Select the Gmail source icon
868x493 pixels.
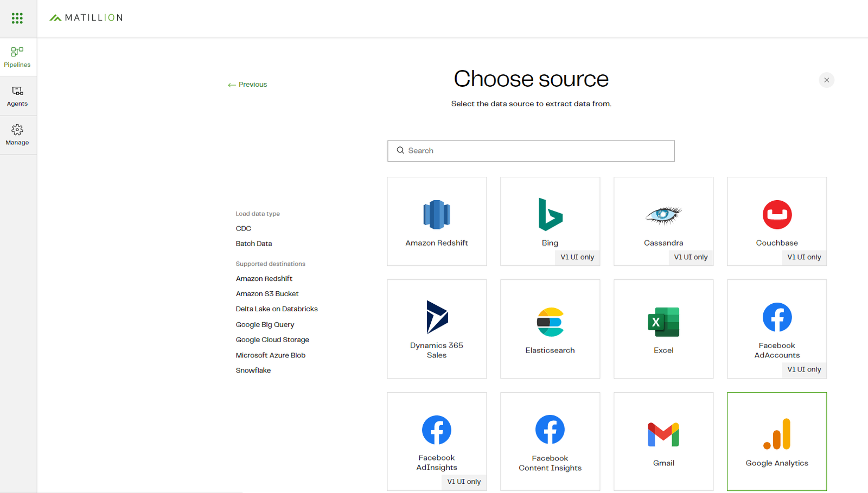click(x=663, y=434)
